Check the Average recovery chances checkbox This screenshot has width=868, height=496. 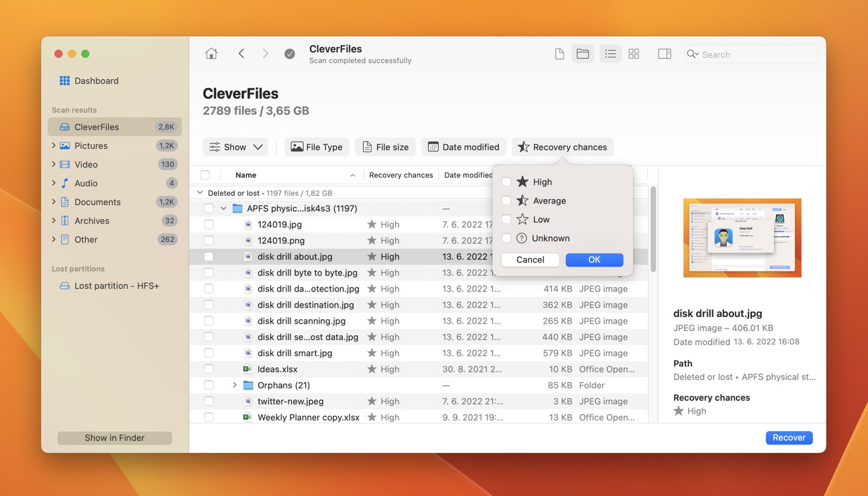[x=506, y=200]
